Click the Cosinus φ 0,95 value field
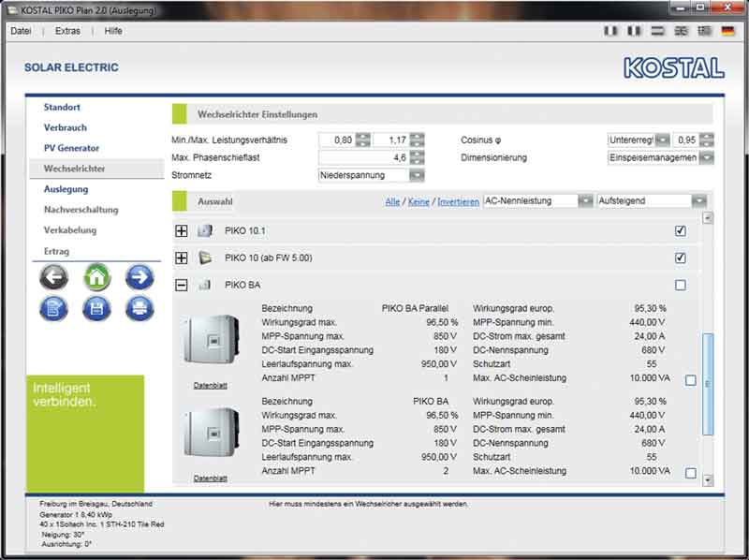Viewport: 749px width, 560px height. pos(686,140)
